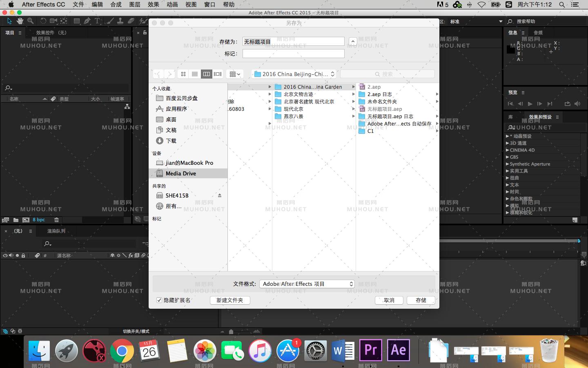This screenshot has width=588, height=368.
Task: Select the Horizontal Type tool
Action: [x=97, y=21]
